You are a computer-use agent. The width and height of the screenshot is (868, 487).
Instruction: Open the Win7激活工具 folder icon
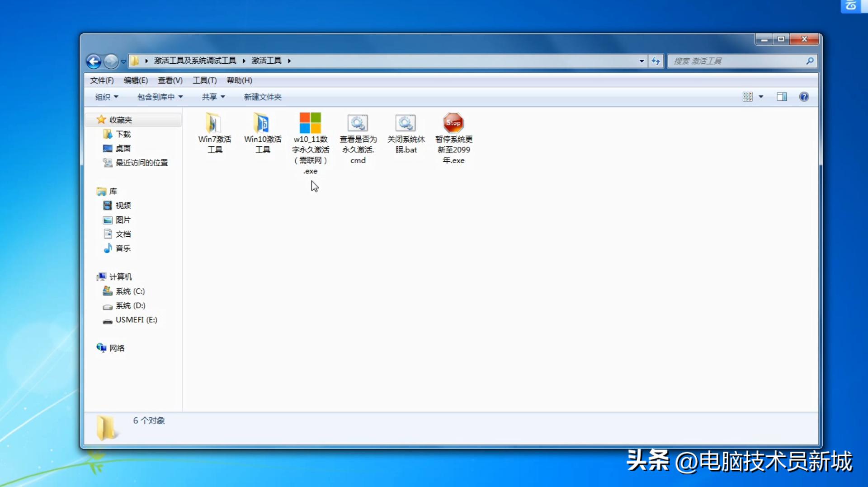point(213,122)
